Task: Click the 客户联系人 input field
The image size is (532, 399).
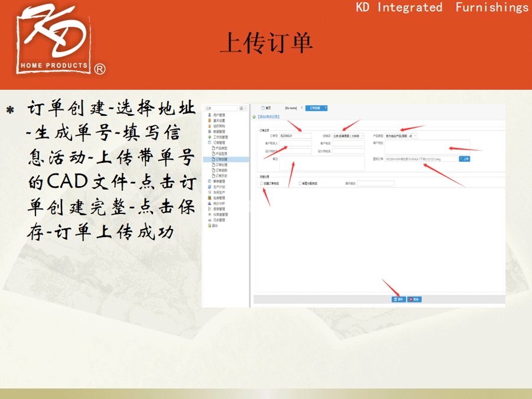Action: coord(295,144)
